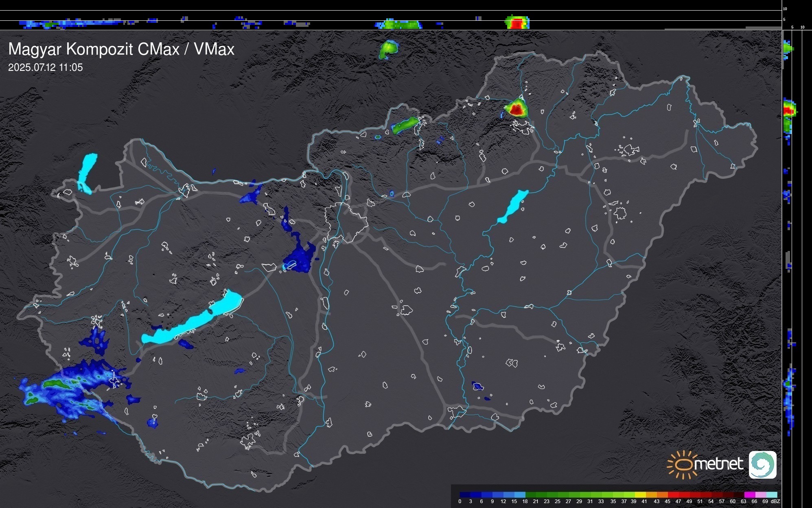Click the magenta 63 dBZ legend swatch

point(749,495)
